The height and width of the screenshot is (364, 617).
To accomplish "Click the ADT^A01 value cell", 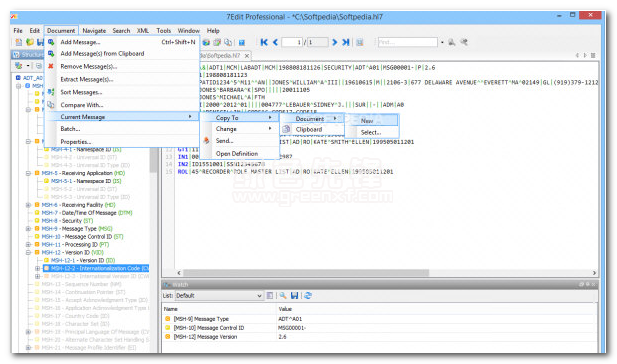I will tap(290, 319).
